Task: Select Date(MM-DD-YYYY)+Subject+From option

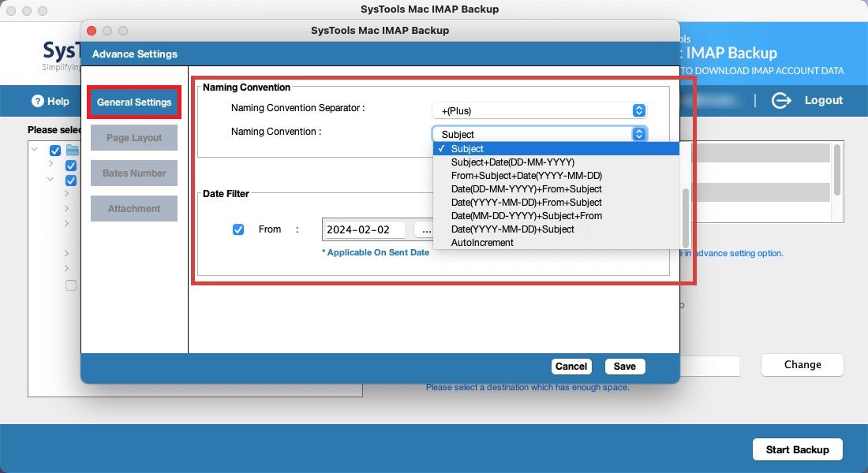Action: pyautogui.click(x=556, y=216)
